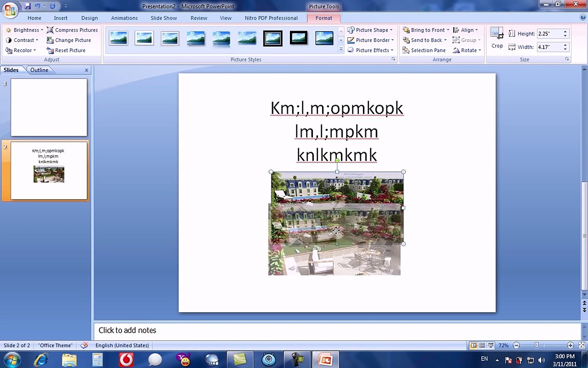Click next slide arrow on scrollbar
This screenshot has height=368, width=588.
click(x=584, y=310)
